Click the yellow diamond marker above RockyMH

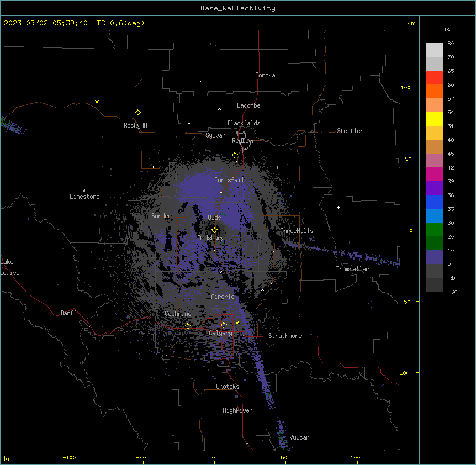[x=137, y=112]
